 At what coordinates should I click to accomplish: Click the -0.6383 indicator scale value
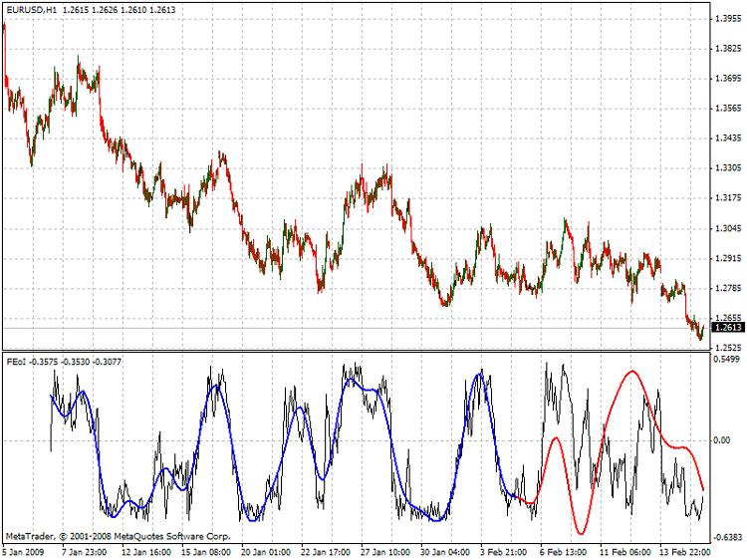tap(724, 535)
